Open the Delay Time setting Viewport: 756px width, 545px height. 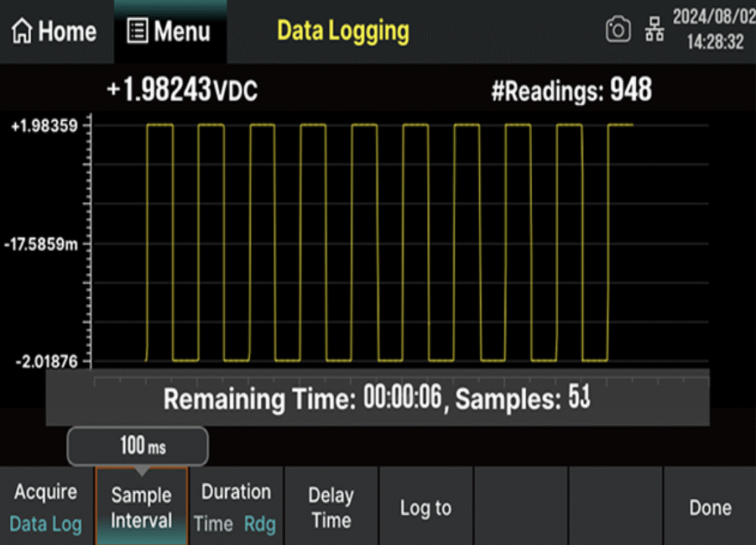pos(331,506)
